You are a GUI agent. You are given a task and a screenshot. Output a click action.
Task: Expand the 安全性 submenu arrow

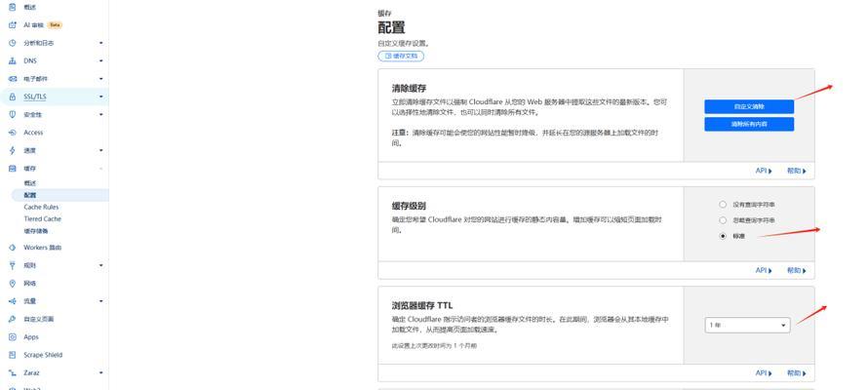[x=100, y=114]
